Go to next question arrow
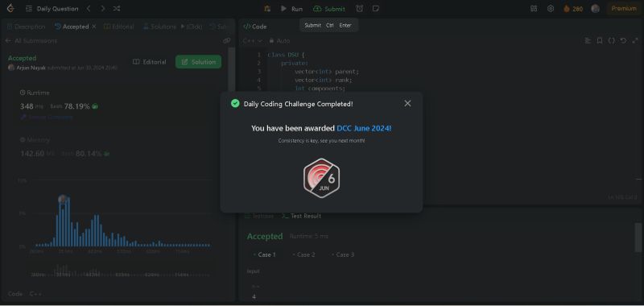Viewport: 644px width, 306px height. click(x=103, y=9)
